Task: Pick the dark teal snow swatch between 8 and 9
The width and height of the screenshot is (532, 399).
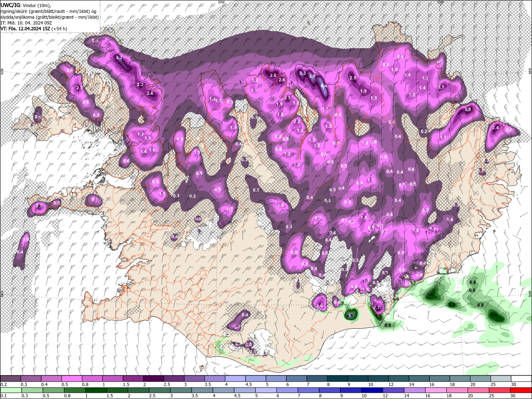Action: click(x=337, y=379)
